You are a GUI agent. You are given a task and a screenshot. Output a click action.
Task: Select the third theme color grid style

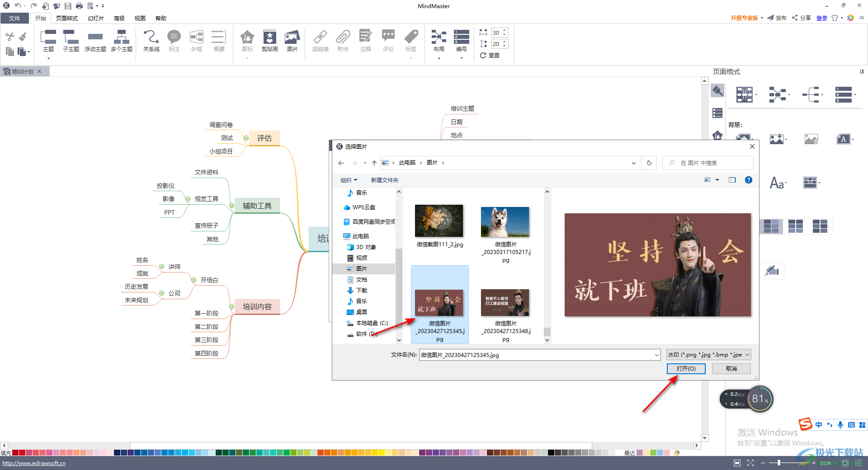click(820, 226)
